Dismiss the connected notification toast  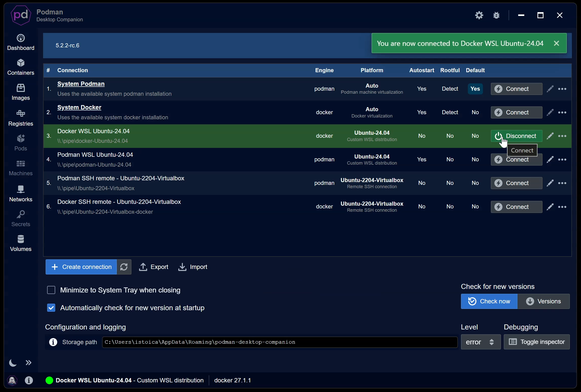pyautogui.click(x=556, y=43)
